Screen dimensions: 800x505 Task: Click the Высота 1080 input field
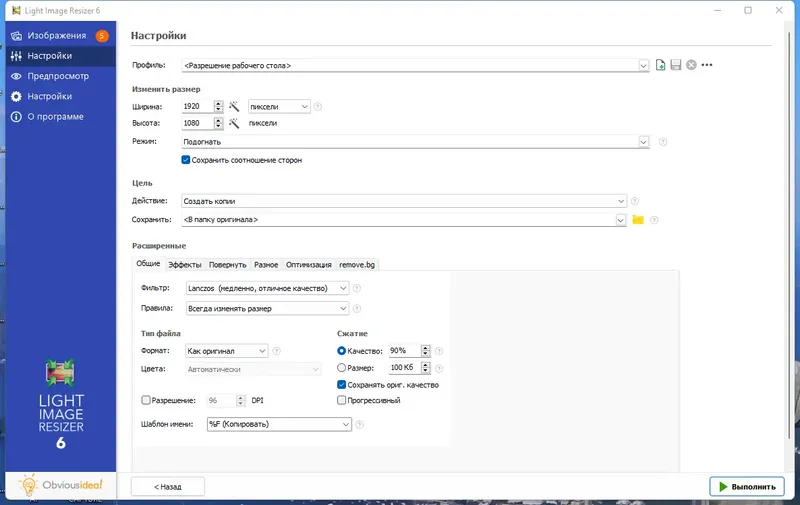(x=197, y=123)
